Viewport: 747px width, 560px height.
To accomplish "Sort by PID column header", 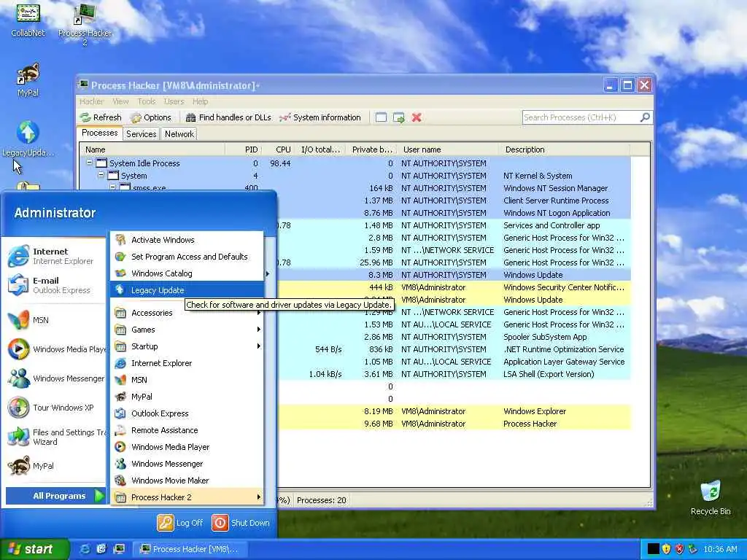I will coord(243,149).
